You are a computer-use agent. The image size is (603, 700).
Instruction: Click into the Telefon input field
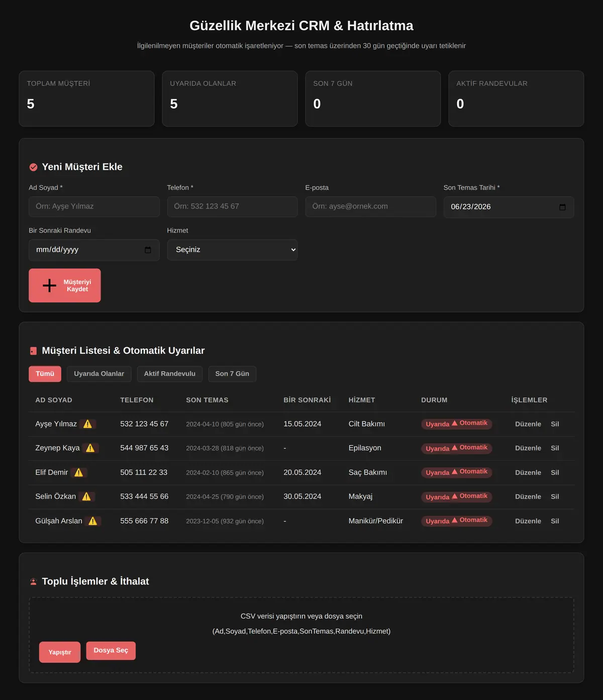(232, 207)
